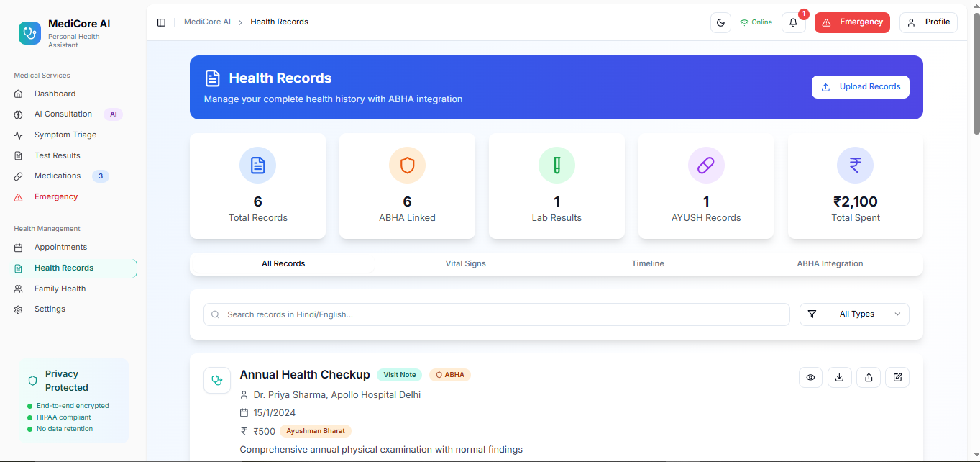The height and width of the screenshot is (462, 980).
Task: Click MediCore AI breadcrumb link
Action: tap(207, 22)
